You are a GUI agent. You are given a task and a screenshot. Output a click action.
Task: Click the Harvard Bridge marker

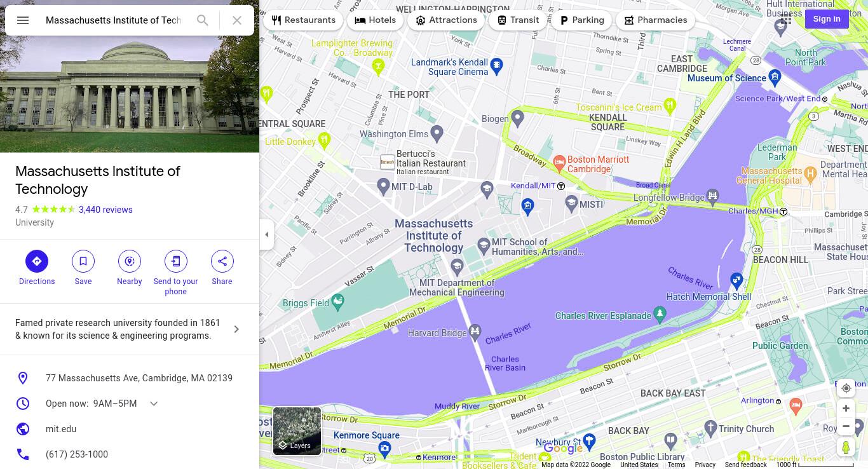(x=475, y=330)
